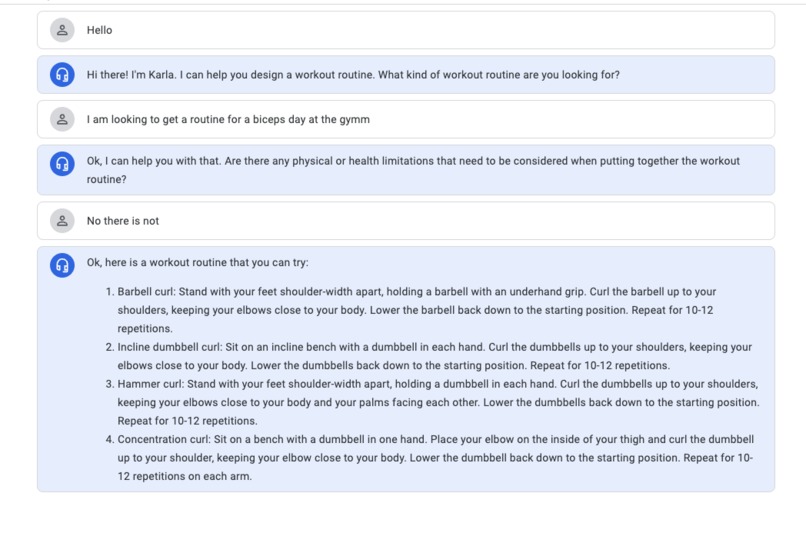This screenshot has height=533, width=806.
Task: Click headset icon beside workout routine reply
Action: (x=62, y=265)
